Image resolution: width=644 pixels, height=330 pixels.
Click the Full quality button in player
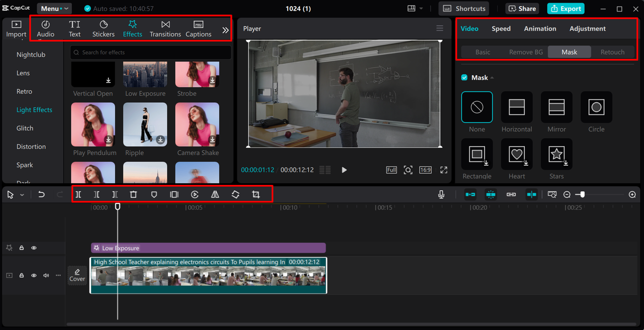[x=391, y=170]
